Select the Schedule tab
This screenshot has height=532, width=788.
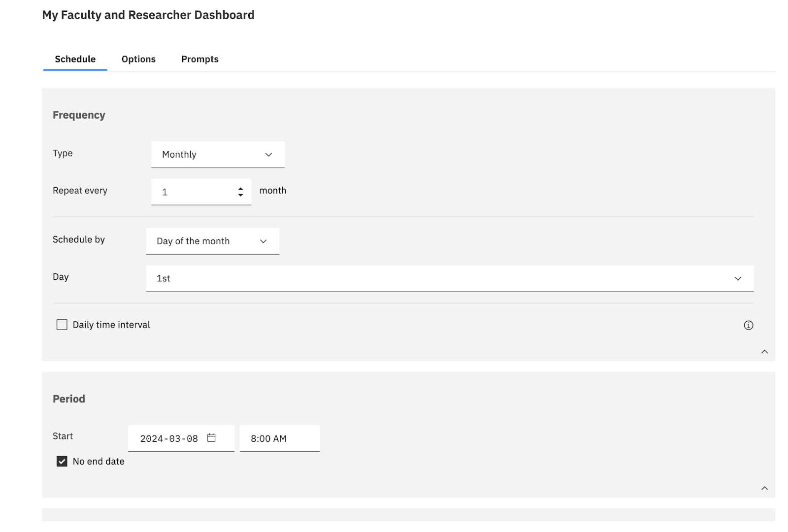pyautogui.click(x=75, y=59)
